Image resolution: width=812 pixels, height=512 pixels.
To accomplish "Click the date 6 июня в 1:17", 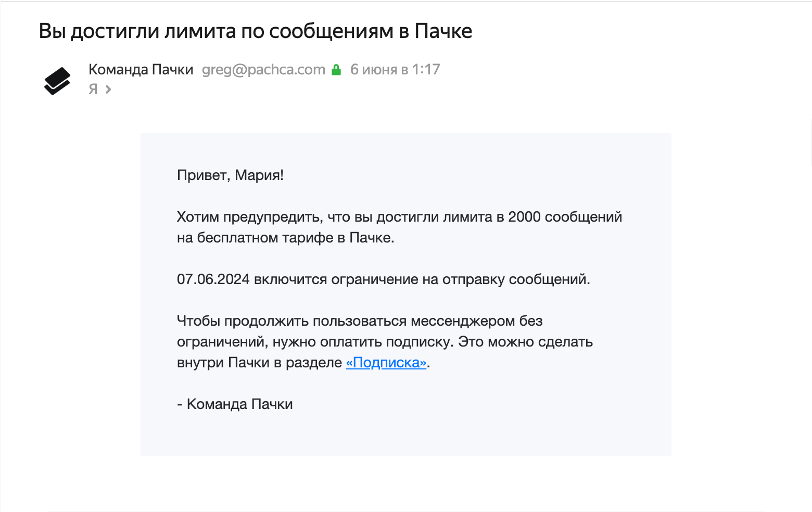I will tap(395, 70).
